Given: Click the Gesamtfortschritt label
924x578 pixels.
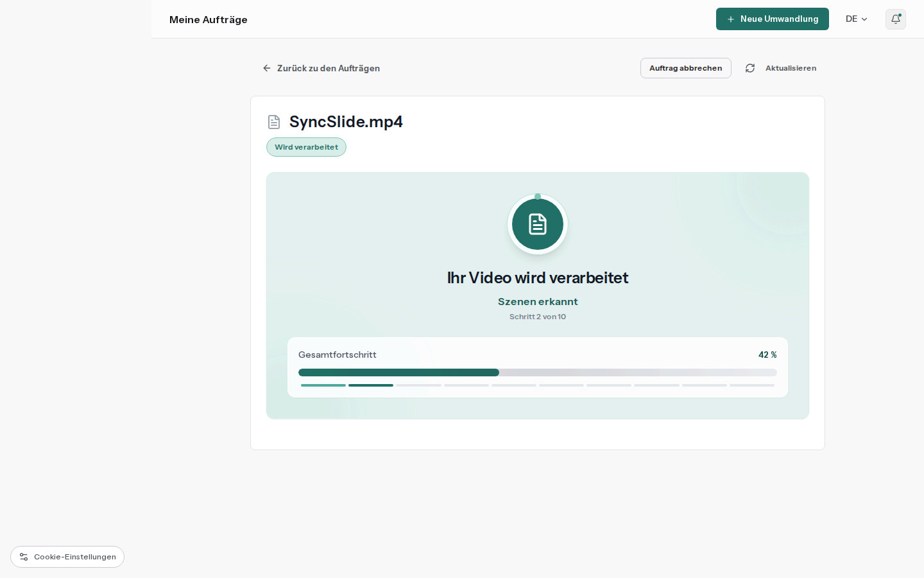Looking at the screenshot, I should click(338, 355).
